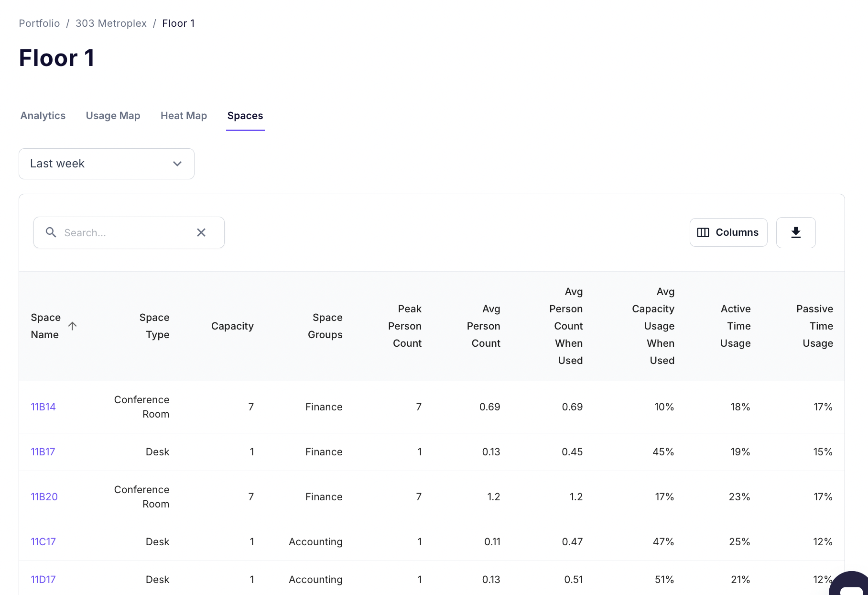This screenshot has height=595, width=868.
Task: Click the download export icon button
Action: coord(796,232)
